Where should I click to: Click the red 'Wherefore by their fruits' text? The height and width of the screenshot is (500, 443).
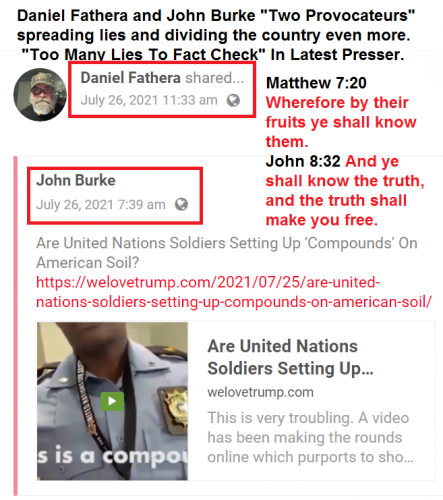[x=341, y=122]
